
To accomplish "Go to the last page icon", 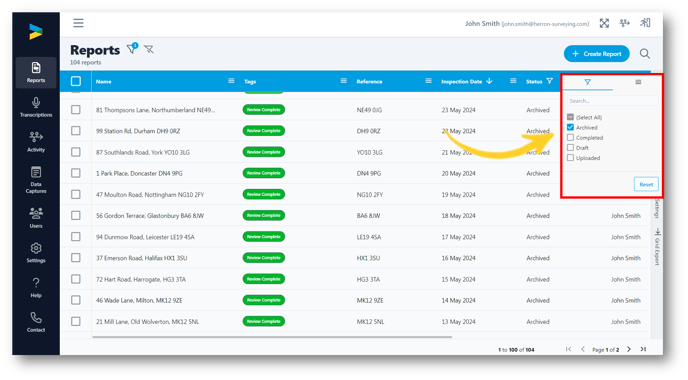I will click(643, 349).
